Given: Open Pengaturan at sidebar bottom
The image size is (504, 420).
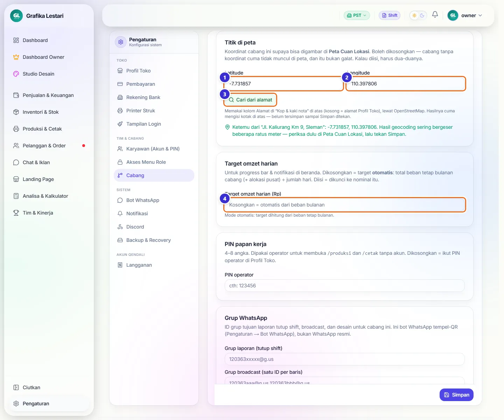Looking at the screenshot, I should (49, 404).
